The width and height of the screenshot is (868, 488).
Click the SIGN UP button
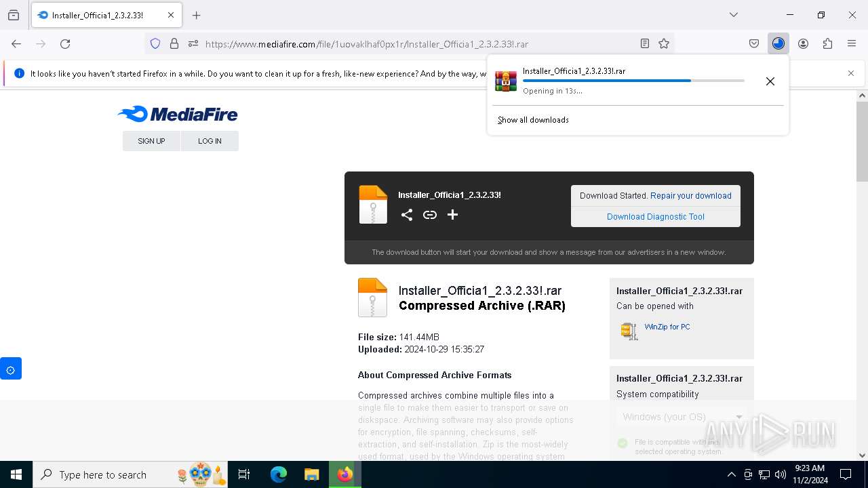pos(151,141)
